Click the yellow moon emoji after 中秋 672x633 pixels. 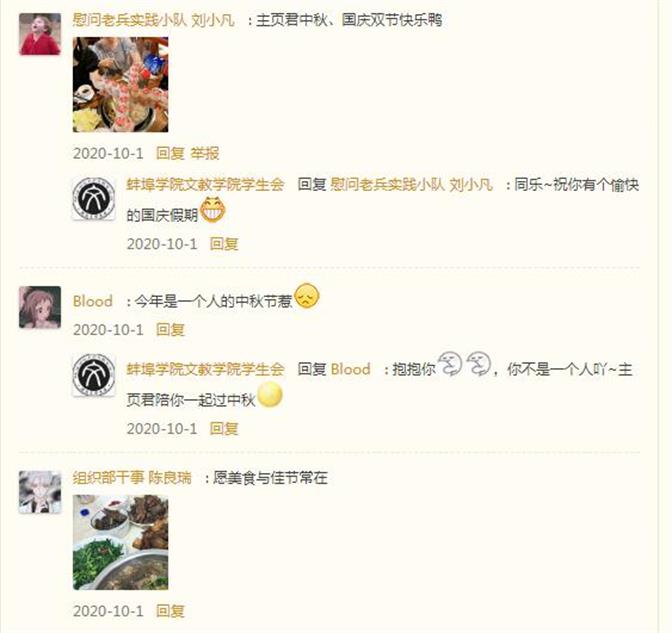coord(270,394)
